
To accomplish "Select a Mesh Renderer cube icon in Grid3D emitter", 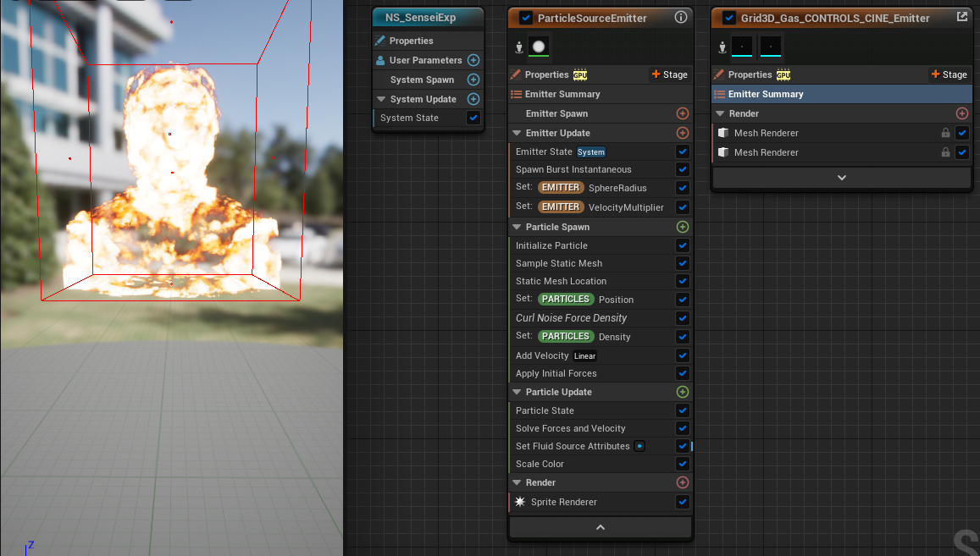I will 724,133.
